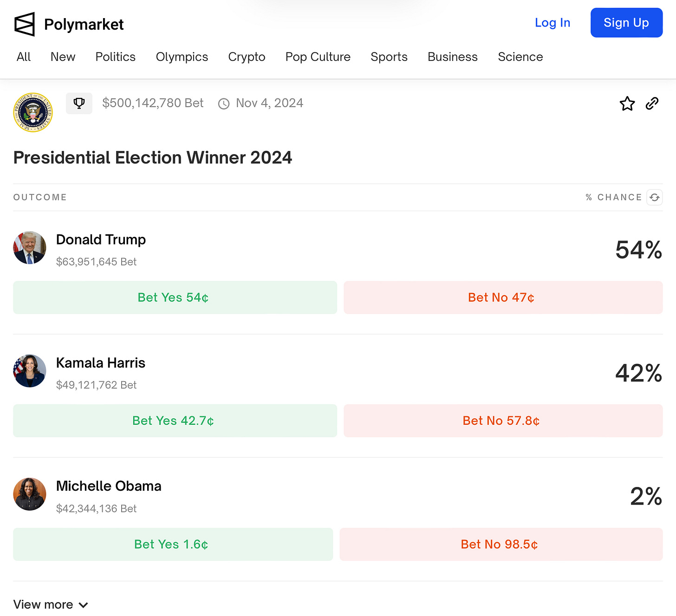Click Michelle Obama's profile photo
The height and width of the screenshot is (616, 676).
point(30,494)
